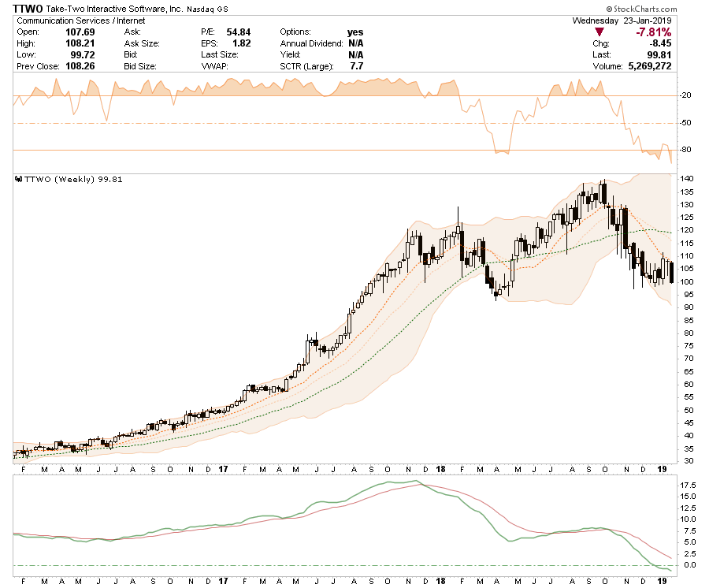Click the Yield N/A value

(356, 54)
